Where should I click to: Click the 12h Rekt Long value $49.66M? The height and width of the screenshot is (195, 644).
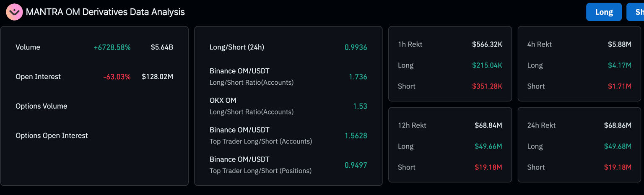click(x=488, y=146)
